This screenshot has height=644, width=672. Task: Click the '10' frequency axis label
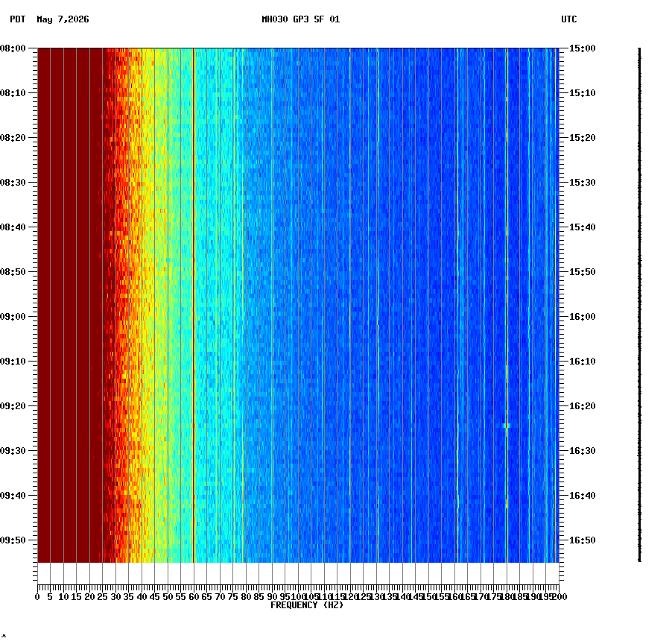pos(63,597)
